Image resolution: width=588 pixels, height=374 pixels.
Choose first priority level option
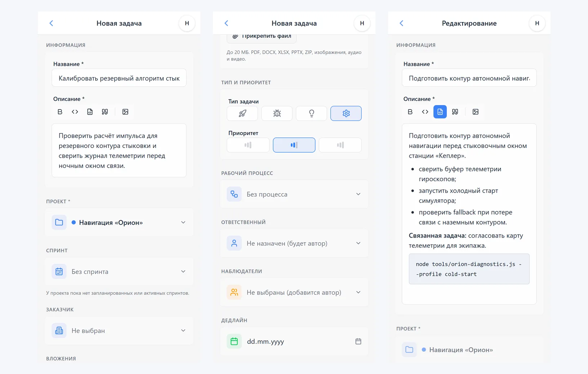point(248,145)
